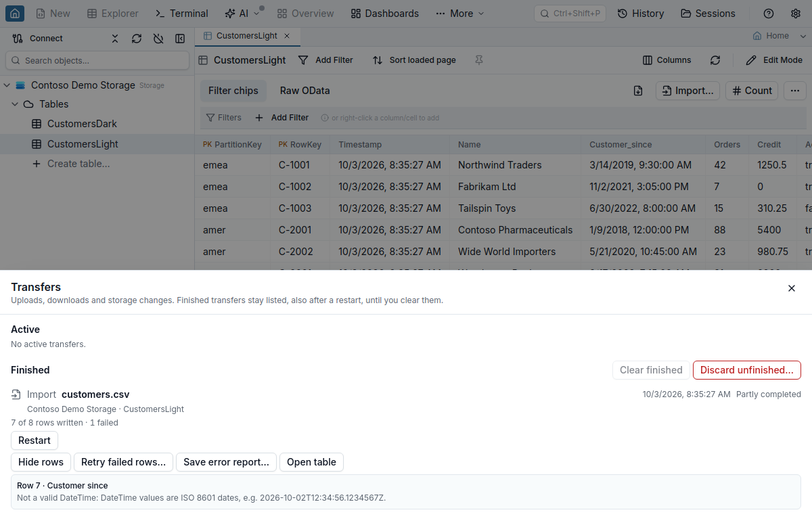Viewport: 812px width, 523px height.
Task: Click the Northwind Traders cell
Action: [x=516, y=165]
